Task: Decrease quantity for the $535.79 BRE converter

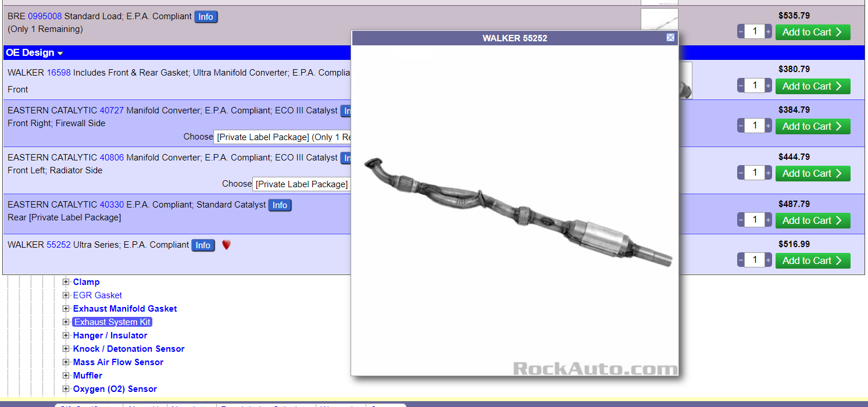Action: tap(741, 31)
